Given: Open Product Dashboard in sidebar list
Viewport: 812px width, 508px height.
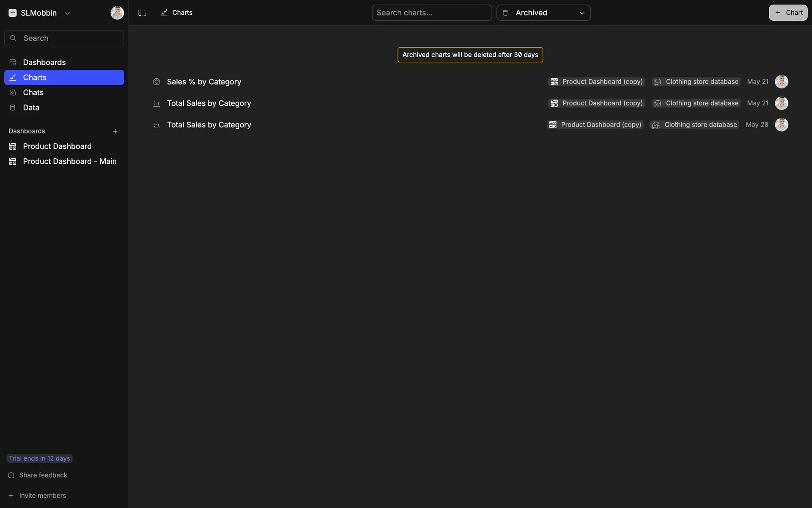Looking at the screenshot, I should click(57, 146).
